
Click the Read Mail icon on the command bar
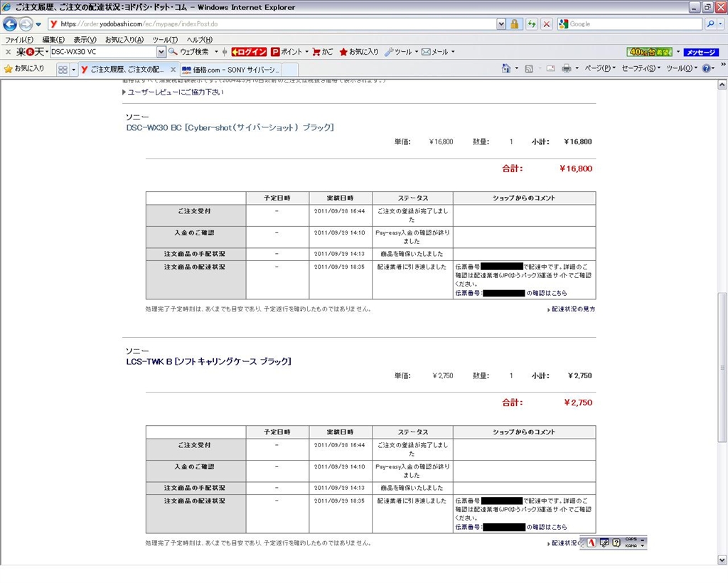[551, 69]
